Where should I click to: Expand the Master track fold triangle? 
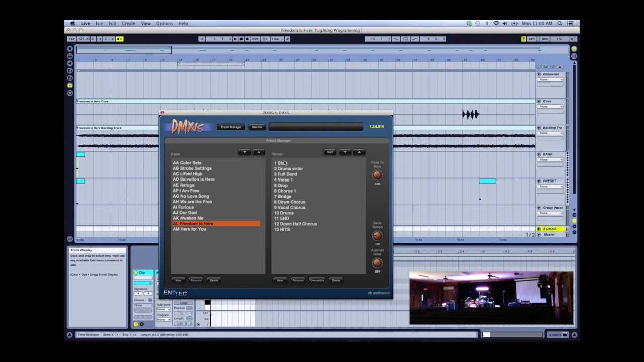[539, 235]
